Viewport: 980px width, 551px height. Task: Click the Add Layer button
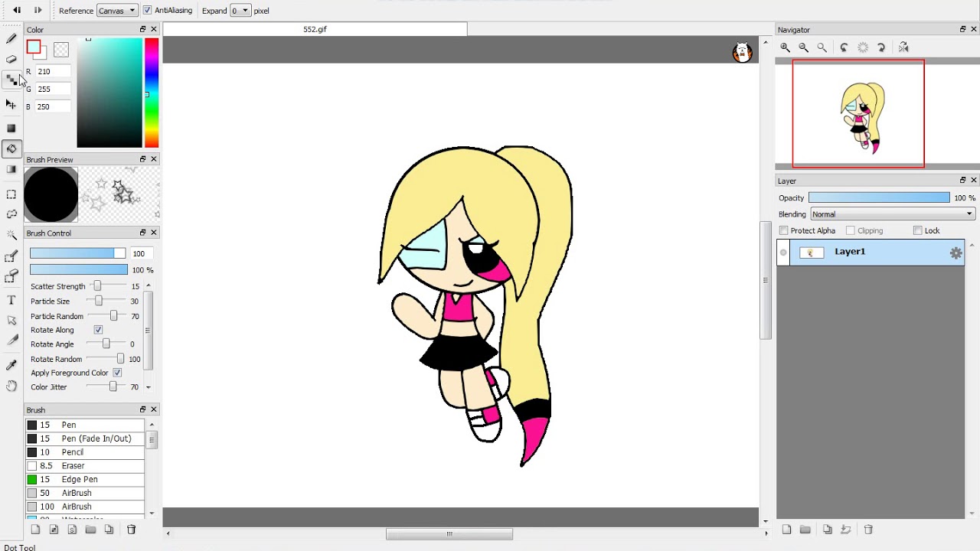click(786, 529)
